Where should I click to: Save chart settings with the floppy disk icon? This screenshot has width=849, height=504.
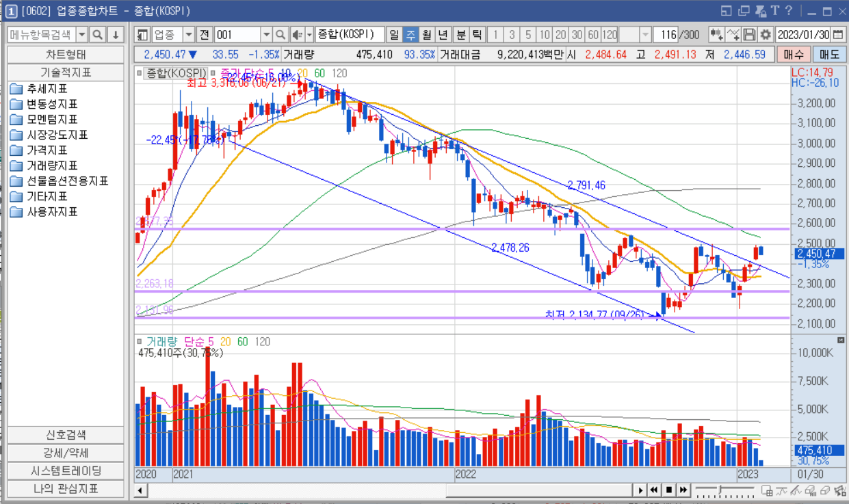[x=749, y=35]
